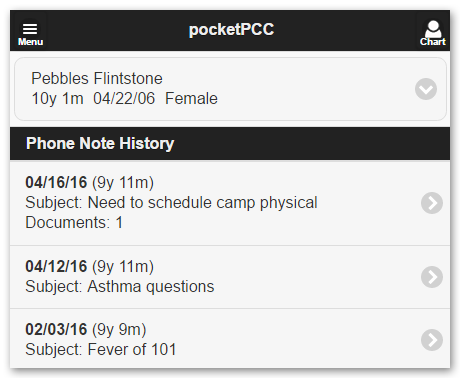Open the 04/12/16 phone note date

click(56, 266)
